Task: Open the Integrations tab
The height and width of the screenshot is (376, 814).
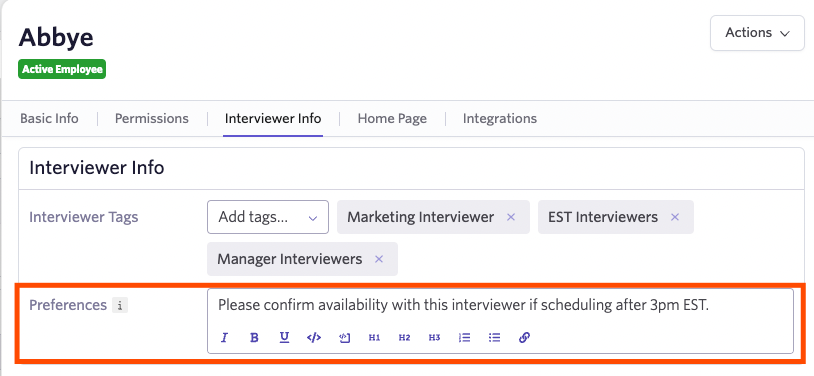Action: [x=500, y=118]
